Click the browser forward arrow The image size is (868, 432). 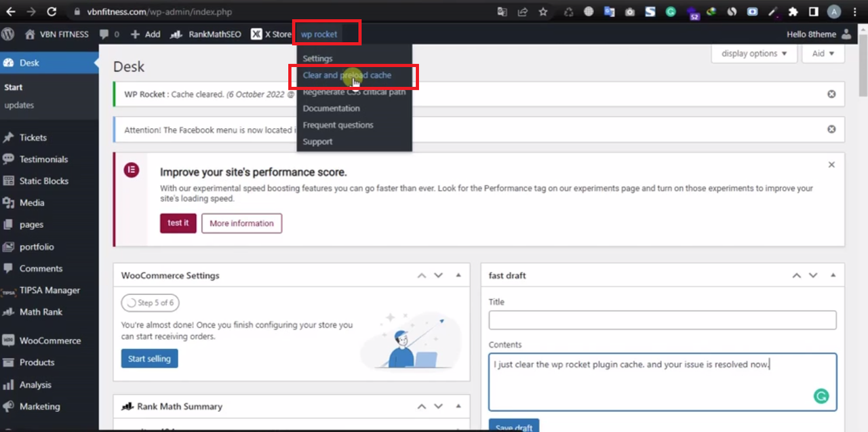tap(31, 12)
